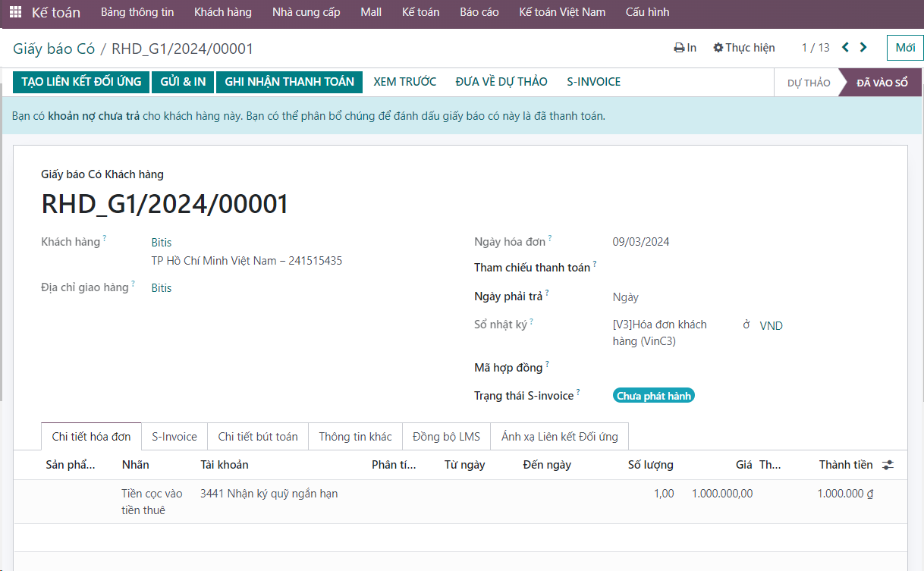Go to next record arrow
Image resolution: width=924 pixels, height=571 pixels.
tap(863, 48)
